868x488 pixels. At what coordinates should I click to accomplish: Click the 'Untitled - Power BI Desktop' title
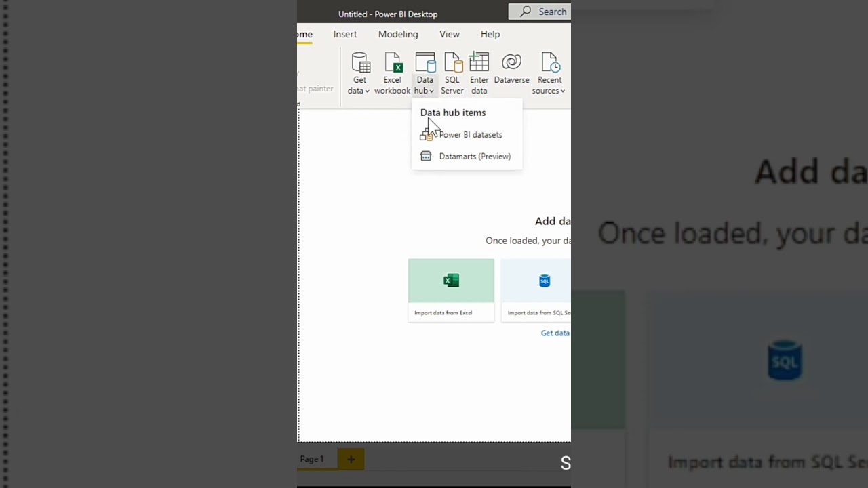[x=388, y=14]
